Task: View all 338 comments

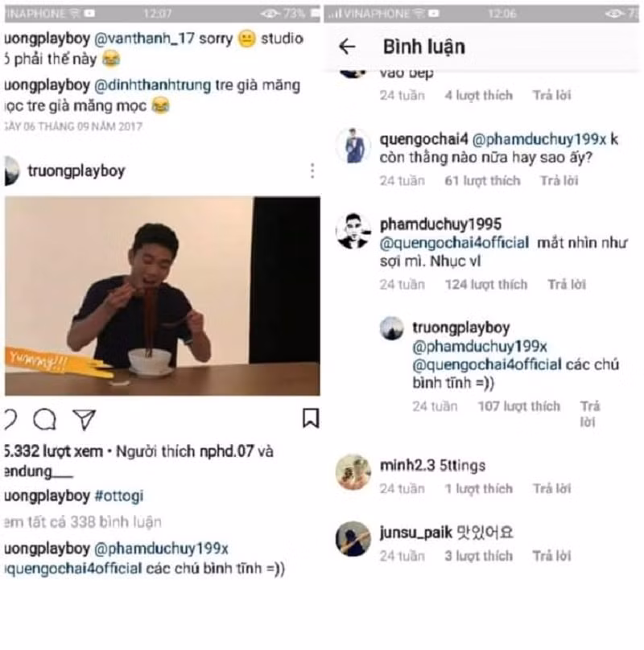Action: point(83,522)
